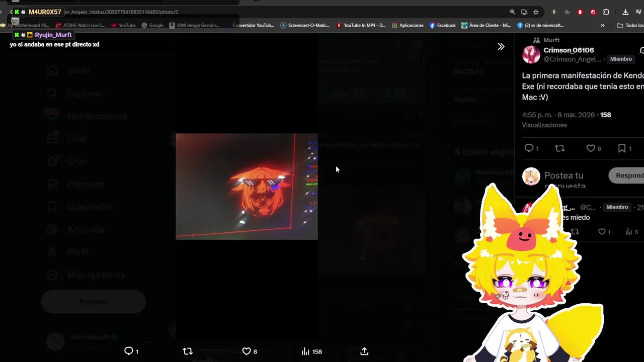Click the install app icon in address bar
644x362 pixels.
pos(524,12)
